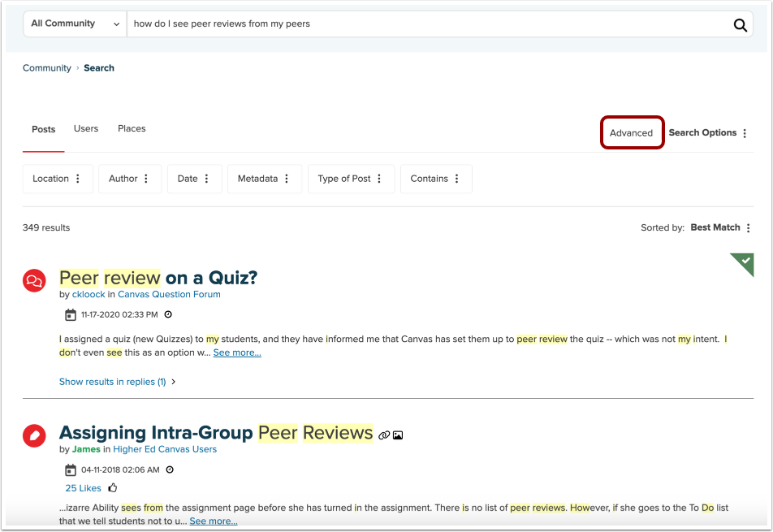Click the 04-11-2018 02:06 AM timestamp
The width and height of the screenshot is (773, 532).
(x=120, y=470)
